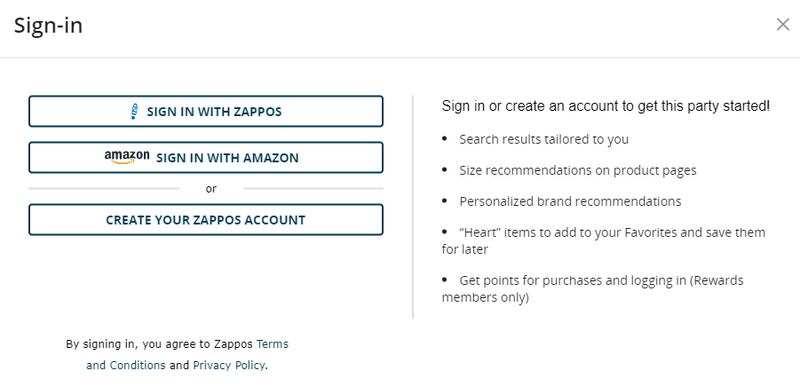Screen dimensions: 800x385
Task: Click the 'get this party started' headline
Action: [x=606, y=106]
